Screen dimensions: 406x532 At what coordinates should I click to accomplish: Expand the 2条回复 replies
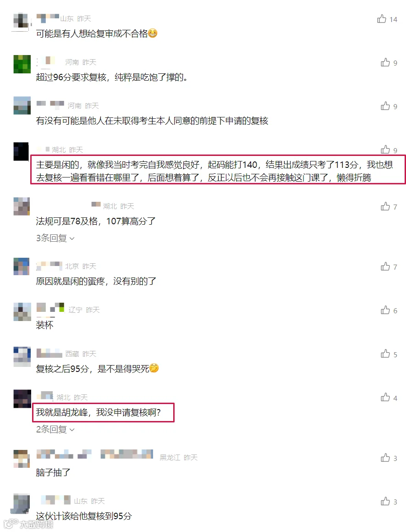pos(55,429)
